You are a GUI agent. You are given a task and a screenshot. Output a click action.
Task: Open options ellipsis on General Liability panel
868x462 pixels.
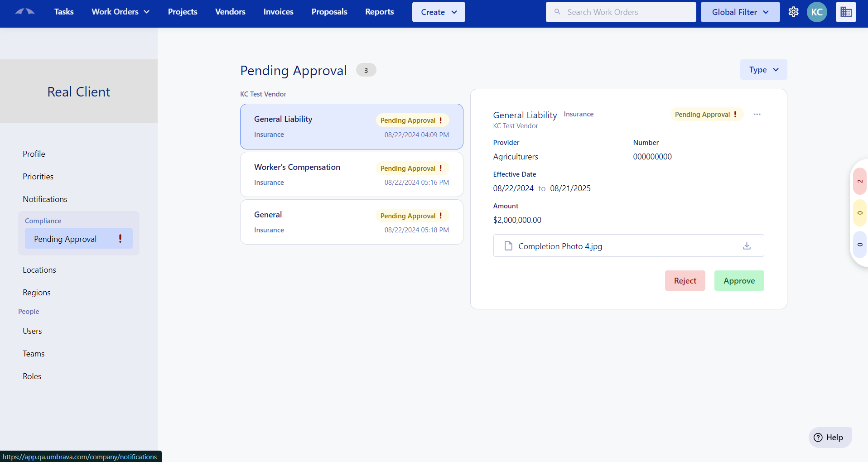[757, 114]
